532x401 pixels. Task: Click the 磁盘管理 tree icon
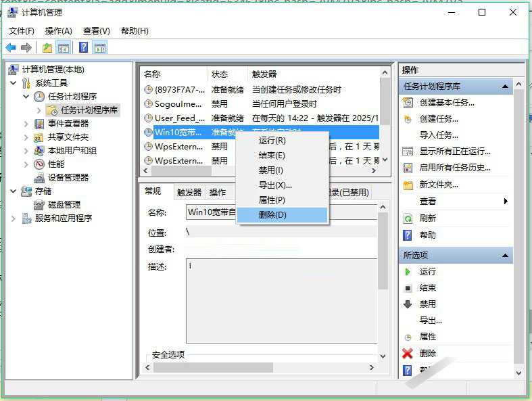[x=39, y=205]
